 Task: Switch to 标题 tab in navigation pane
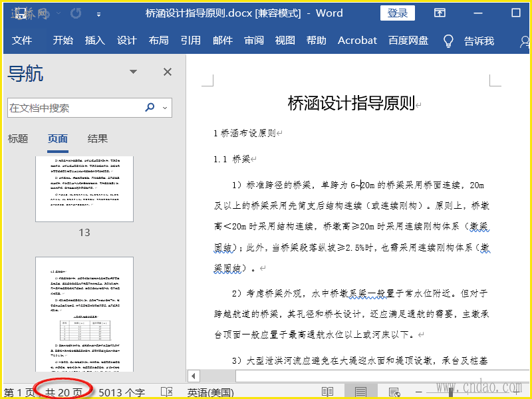tap(18, 139)
